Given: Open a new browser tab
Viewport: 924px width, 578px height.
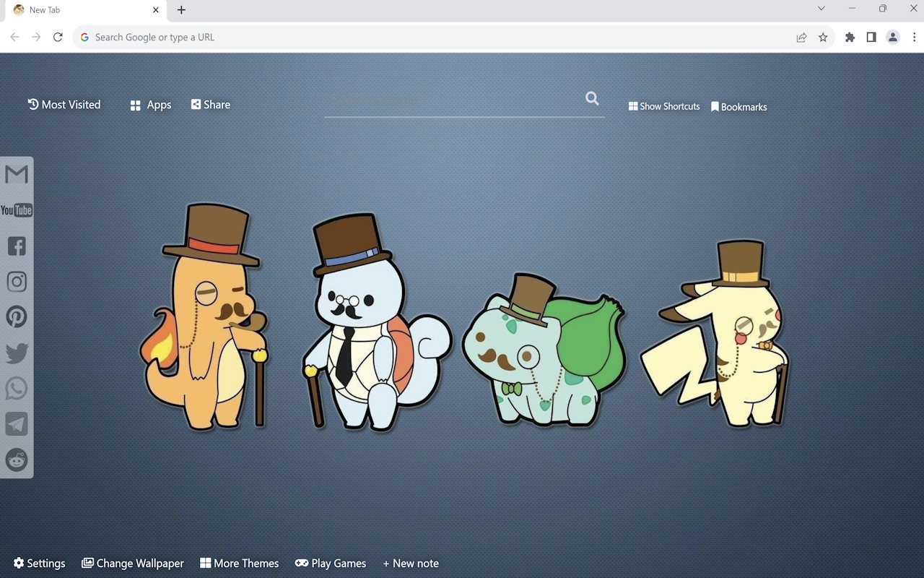Looking at the screenshot, I should coord(181,10).
